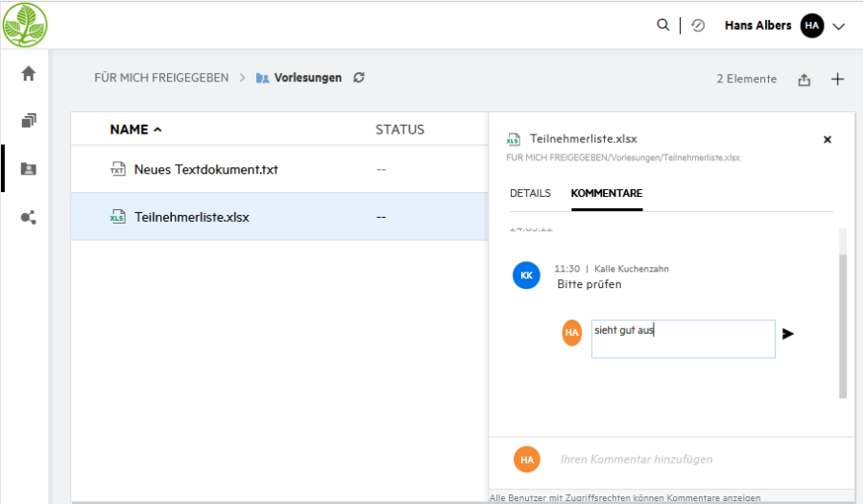Viewport: 864px width, 504px height.
Task: Select the KOMMENTARE tab
Action: [606, 193]
